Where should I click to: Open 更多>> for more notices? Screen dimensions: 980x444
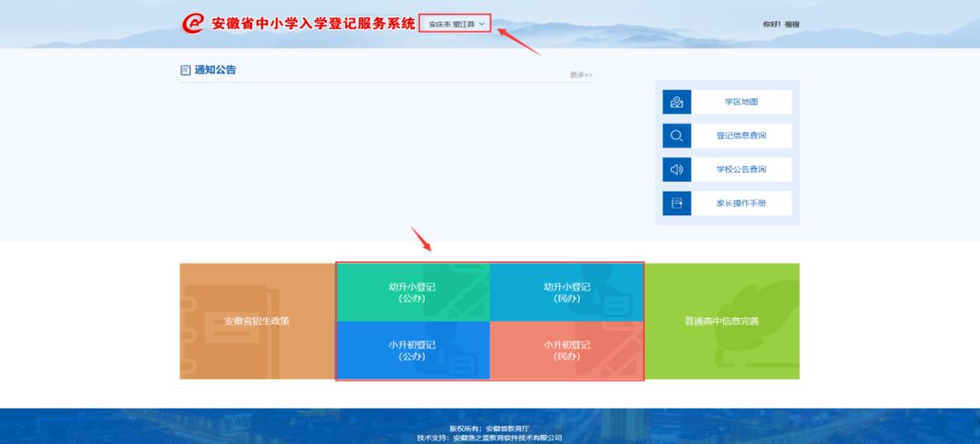[x=581, y=74]
